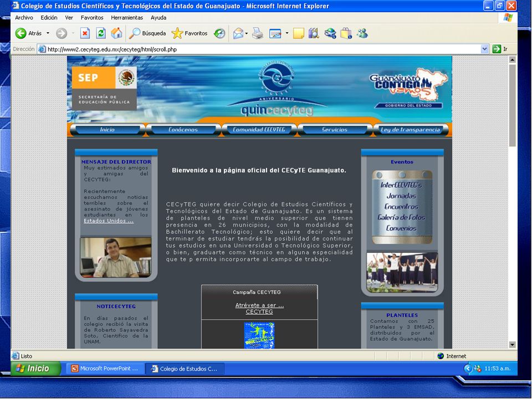Select the Inicio site navigation tab
This screenshot has height=399, width=532.
tap(107, 130)
